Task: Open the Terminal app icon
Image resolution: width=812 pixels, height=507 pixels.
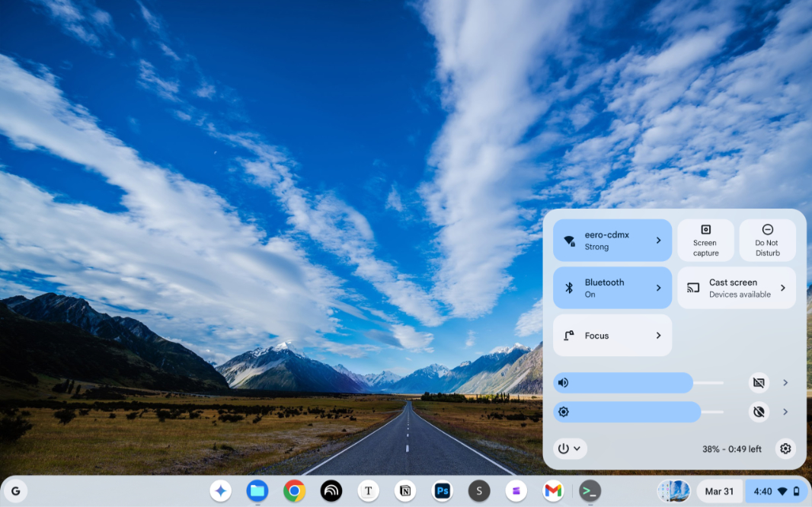Action: tap(590, 491)
